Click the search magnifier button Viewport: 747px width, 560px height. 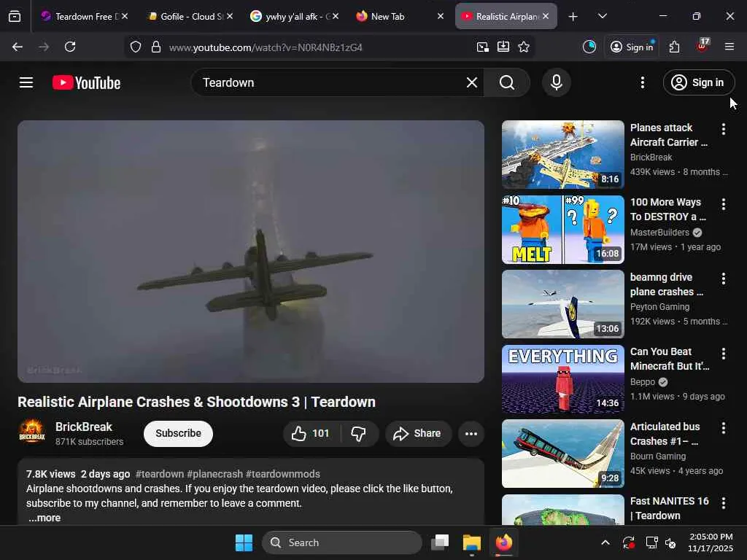point(507,82)
